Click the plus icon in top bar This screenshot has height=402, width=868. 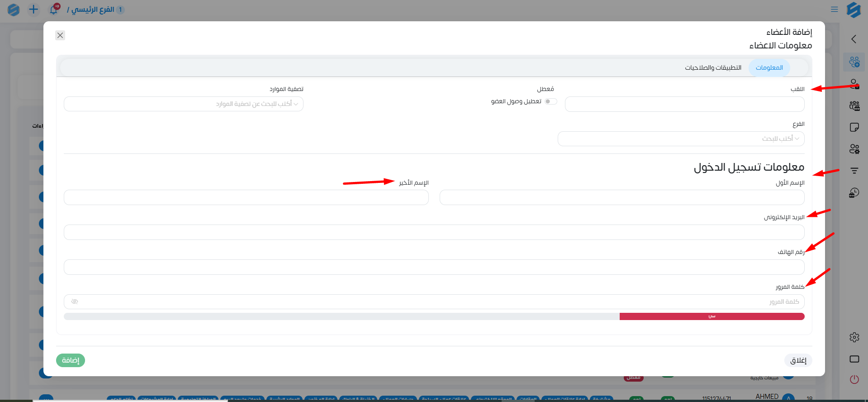coord(33,10)
